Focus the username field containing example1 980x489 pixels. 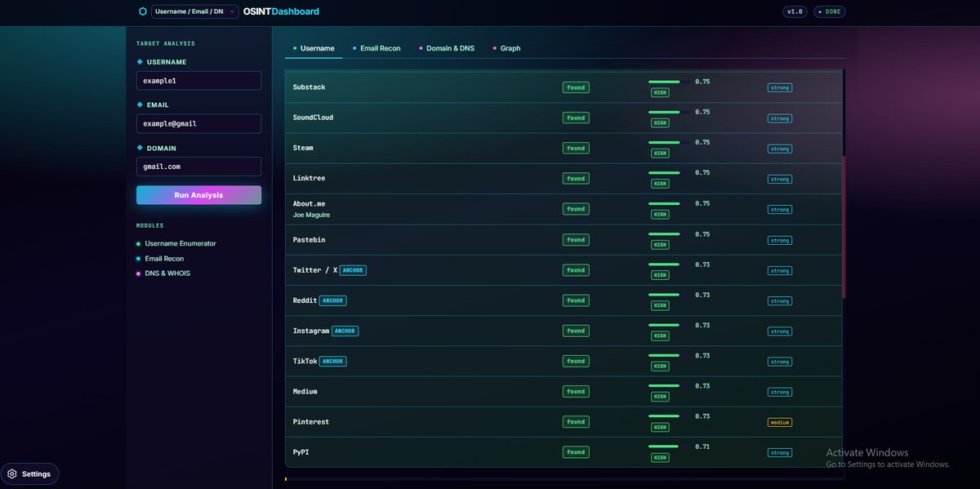pyautogui.click(x=198, y=81)
